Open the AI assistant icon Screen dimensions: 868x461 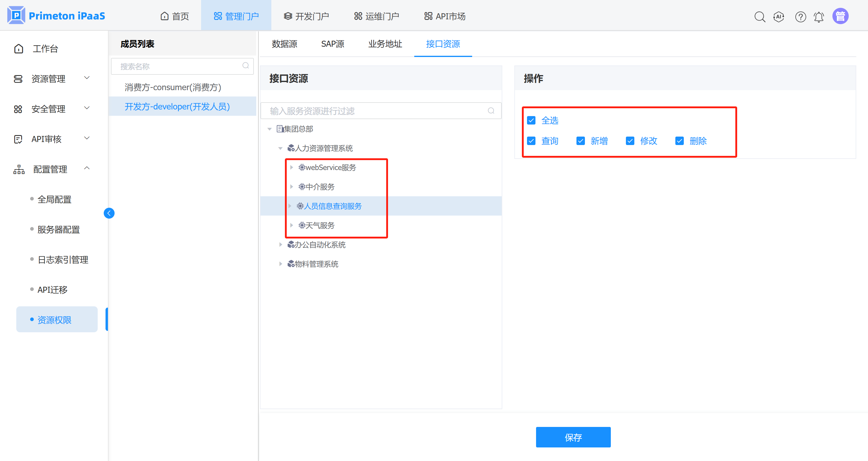point(779,17)
